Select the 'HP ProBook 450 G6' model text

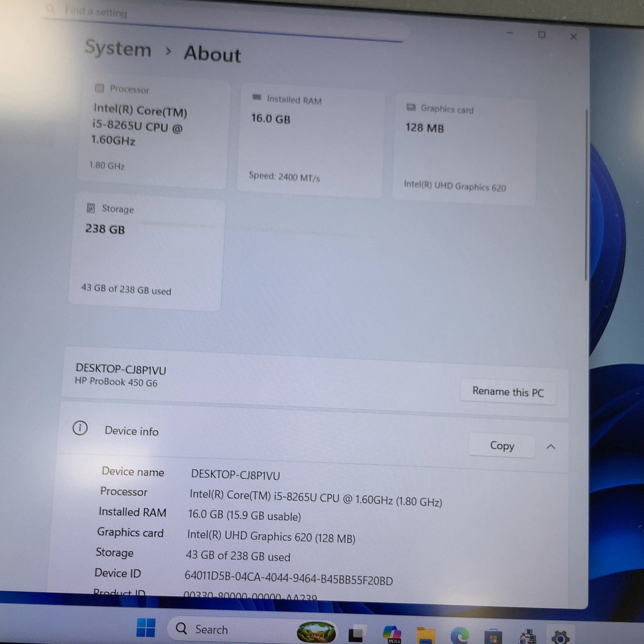tap(116, 382)
